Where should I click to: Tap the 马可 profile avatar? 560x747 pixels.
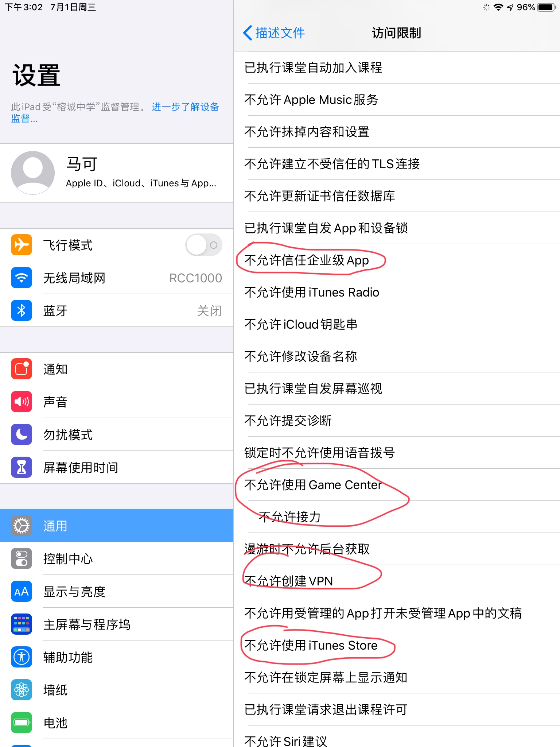pos(33,173)
